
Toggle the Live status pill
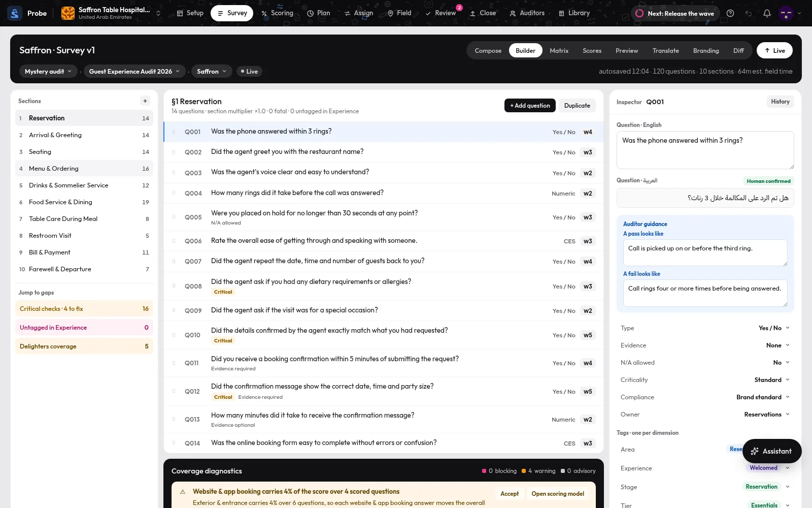(249, 72)
